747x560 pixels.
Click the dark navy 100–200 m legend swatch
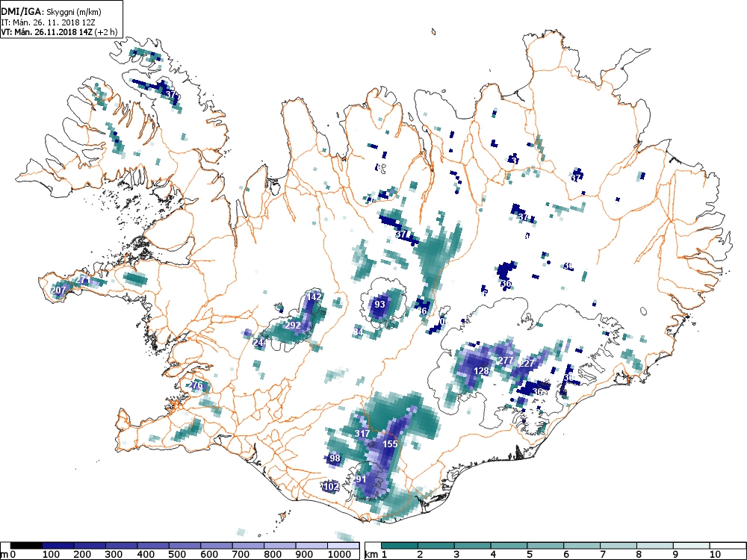coord(58,546)
